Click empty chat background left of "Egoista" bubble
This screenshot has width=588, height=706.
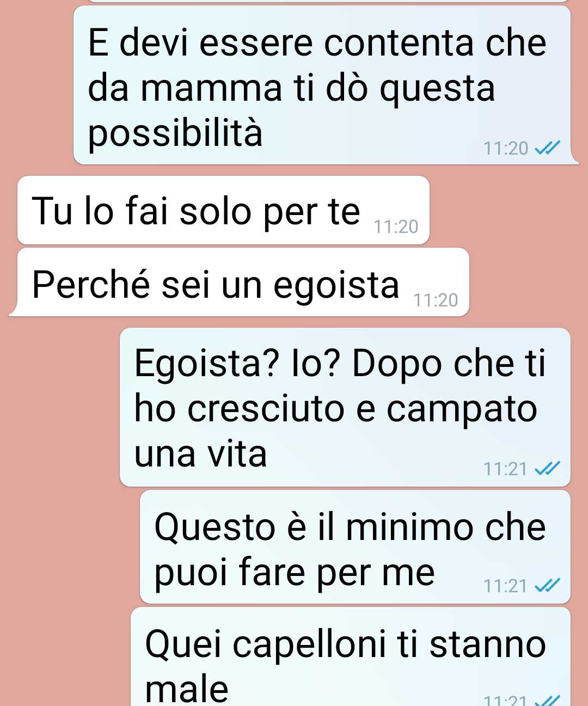point(60,407)
